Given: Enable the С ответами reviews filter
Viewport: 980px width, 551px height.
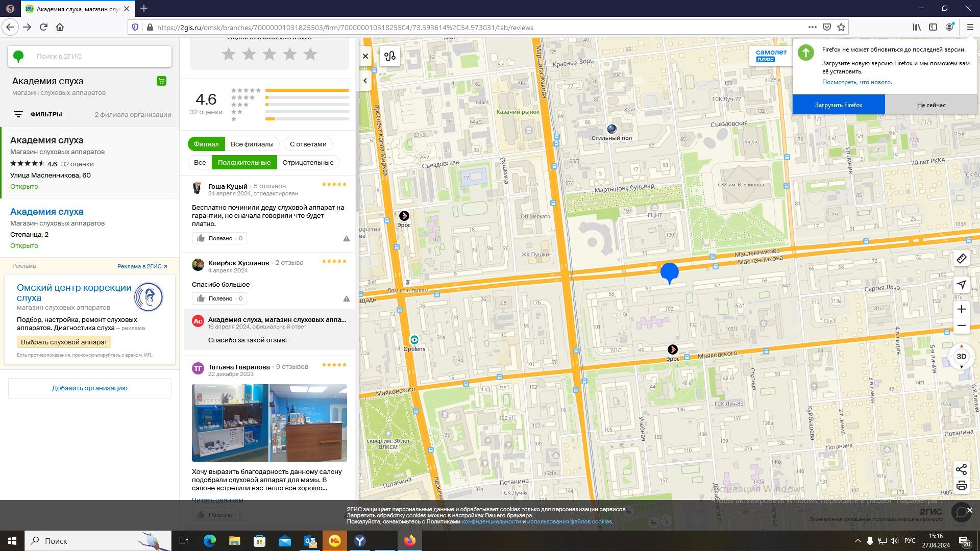Looking at the screenshot, I should 308,144.
